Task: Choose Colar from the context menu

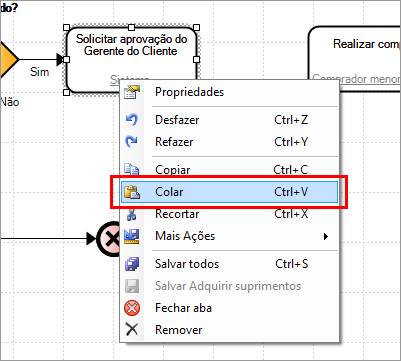Action: pos(229,192)
